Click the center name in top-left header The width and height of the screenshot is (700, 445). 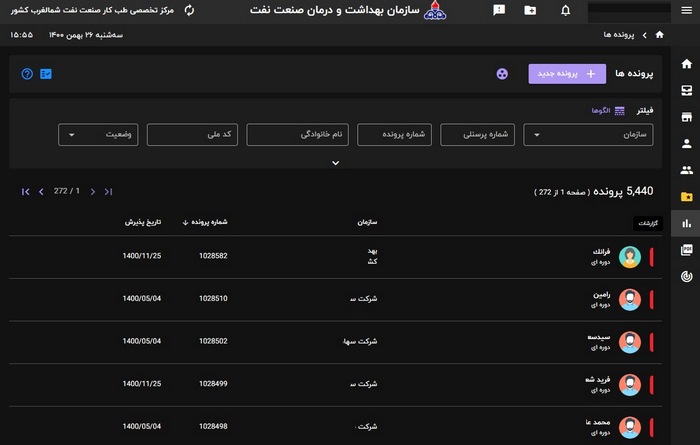pos(92,10)
